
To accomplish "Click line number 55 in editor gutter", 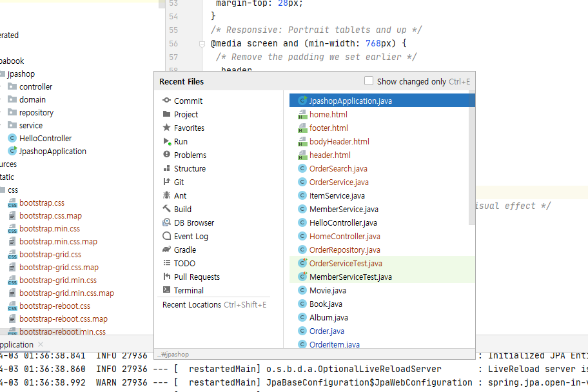I will [x=173, y=30].
